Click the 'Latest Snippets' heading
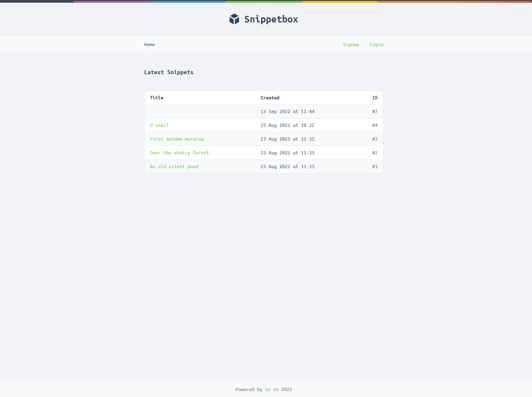The height and width of the screenshot is (397, 532). (x=169, y=72)
